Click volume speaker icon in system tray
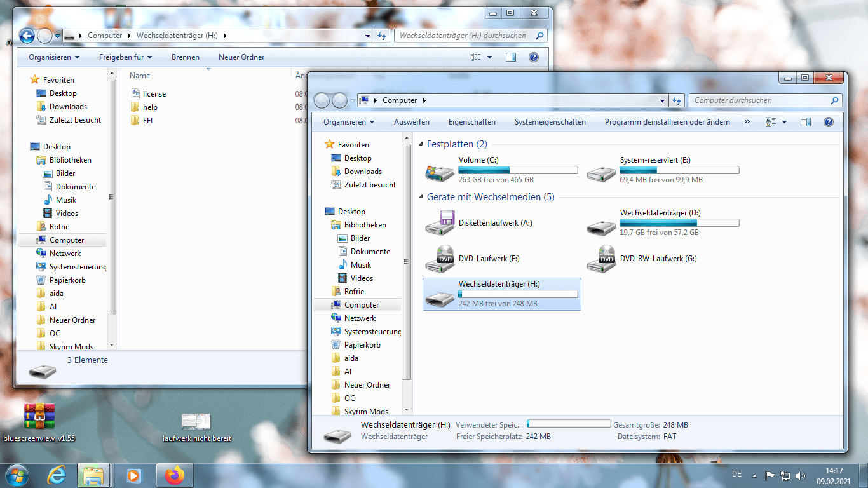This screenshot has width=868, height=488. (800, 475)
